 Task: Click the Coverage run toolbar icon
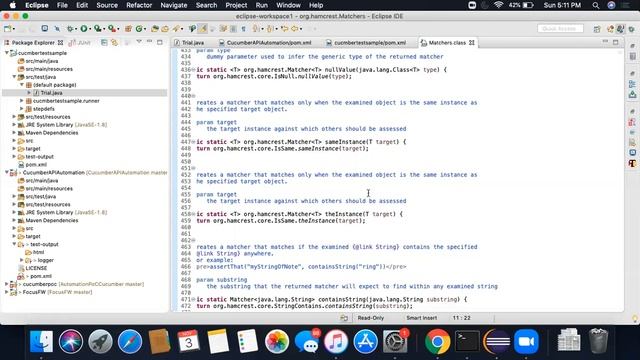[x=98, y=29]
